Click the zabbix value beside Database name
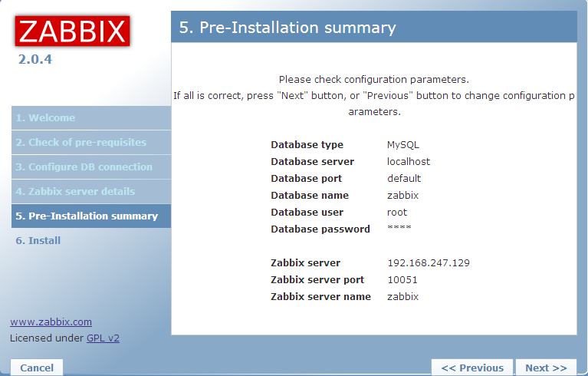The image size is (588, 376). coord(402,196)
